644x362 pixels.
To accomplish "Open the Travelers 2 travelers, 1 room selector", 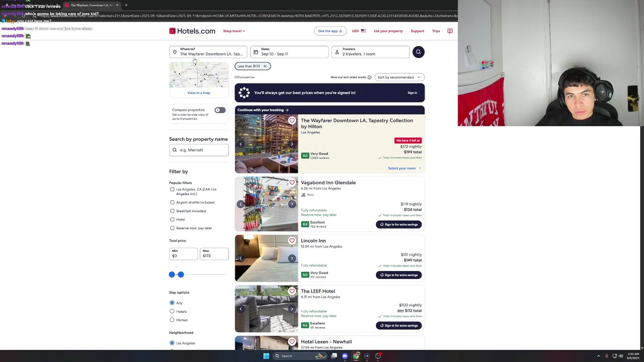I will point(370,52).
